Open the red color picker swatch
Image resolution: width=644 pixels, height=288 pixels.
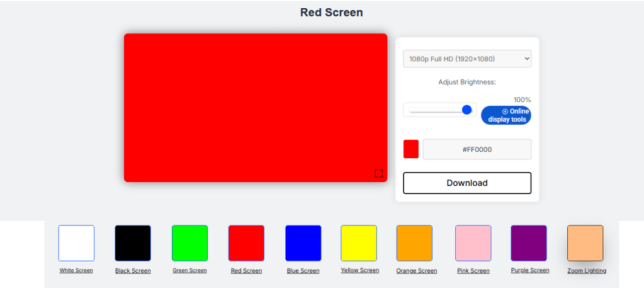point(411,149)
